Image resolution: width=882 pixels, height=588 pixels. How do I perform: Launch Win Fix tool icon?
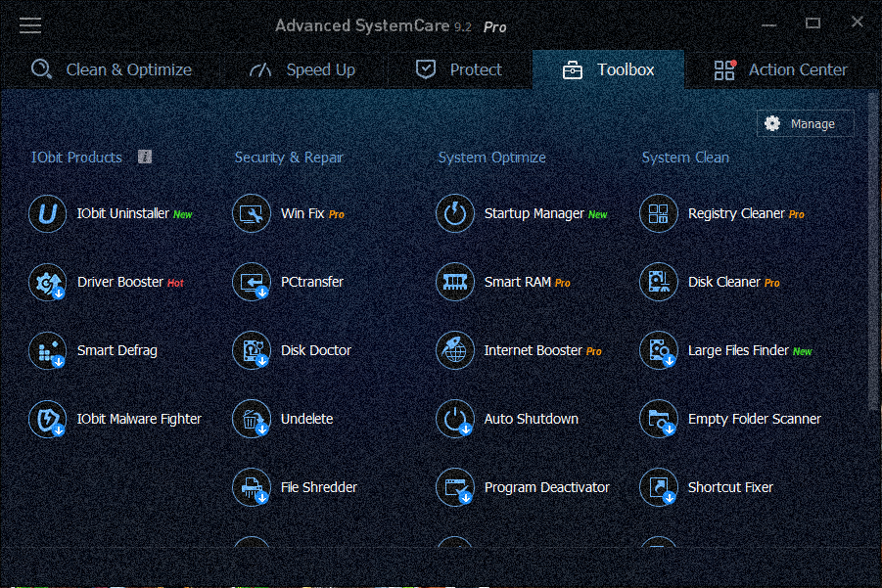252,213
